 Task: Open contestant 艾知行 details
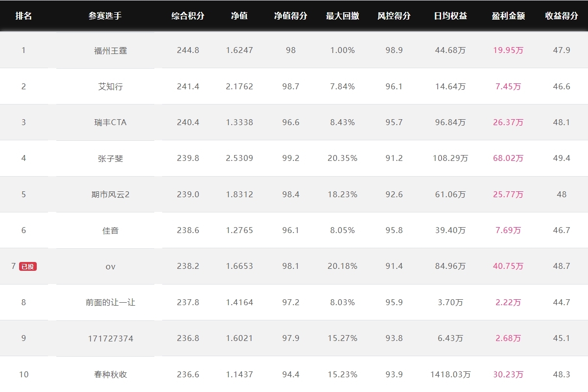111,86
